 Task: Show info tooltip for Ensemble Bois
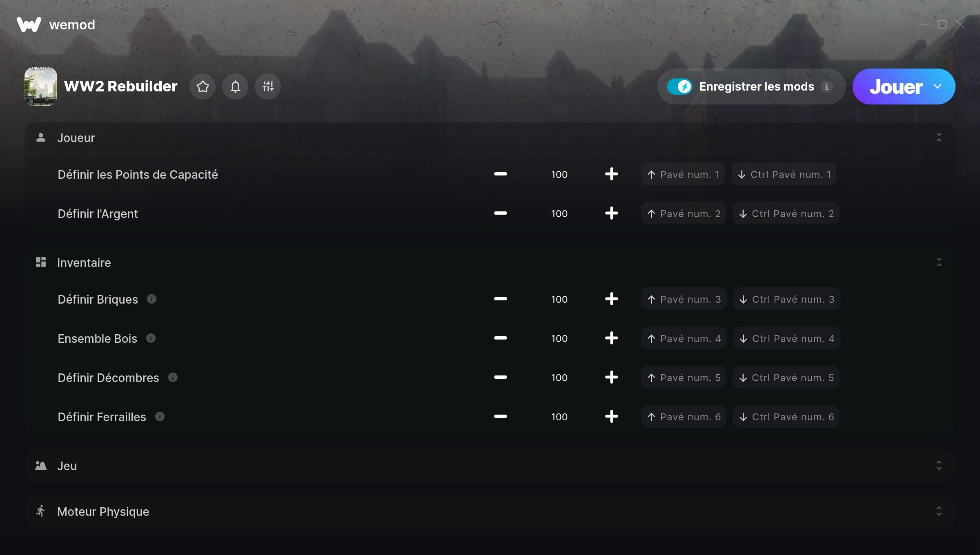(x=151, y=338)
